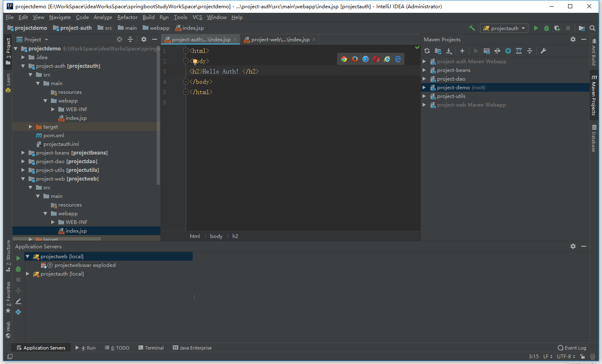602x364 pixels.
Task: Toggle tool window buttons in status corner
Action: [10, 357]
